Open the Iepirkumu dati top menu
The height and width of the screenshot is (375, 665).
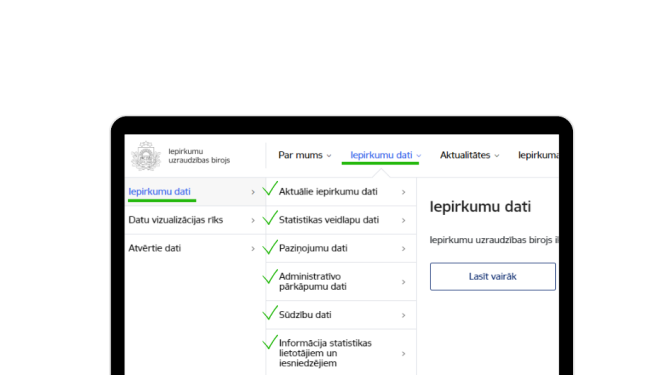pos(381,155)
